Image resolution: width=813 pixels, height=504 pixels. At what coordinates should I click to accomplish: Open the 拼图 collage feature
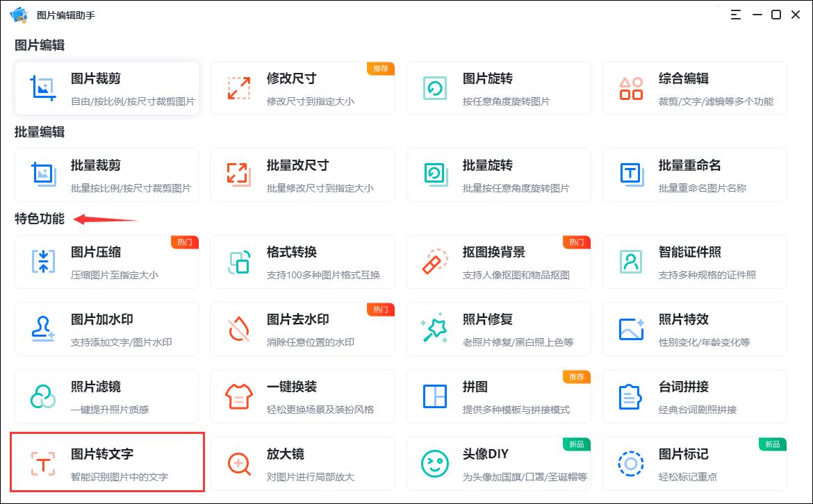click(498, 396)
